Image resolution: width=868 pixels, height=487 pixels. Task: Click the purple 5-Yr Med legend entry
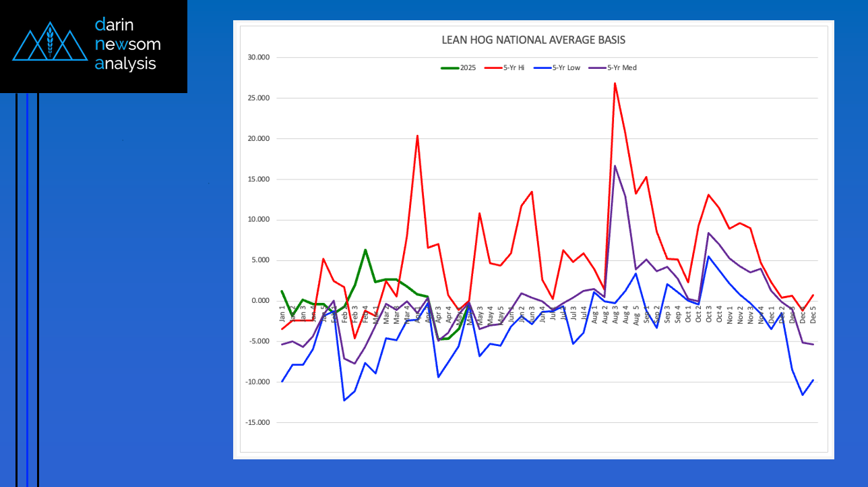(x=613, y=67)
